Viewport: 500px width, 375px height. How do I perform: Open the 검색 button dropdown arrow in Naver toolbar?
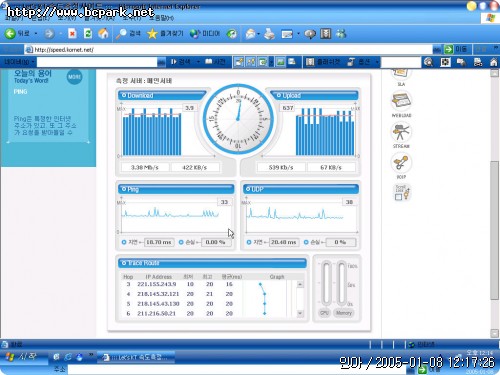pyautogui.click(x=198, y=62)
